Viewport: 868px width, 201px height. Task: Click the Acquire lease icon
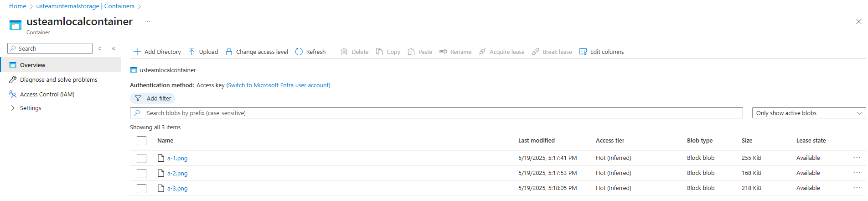pos(482,52)
